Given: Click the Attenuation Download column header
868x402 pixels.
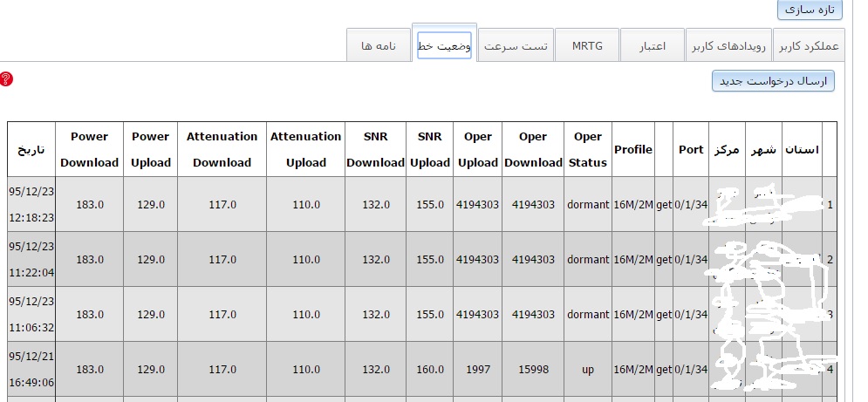Looking at the screenshot, I should click(x=222, y=149).
